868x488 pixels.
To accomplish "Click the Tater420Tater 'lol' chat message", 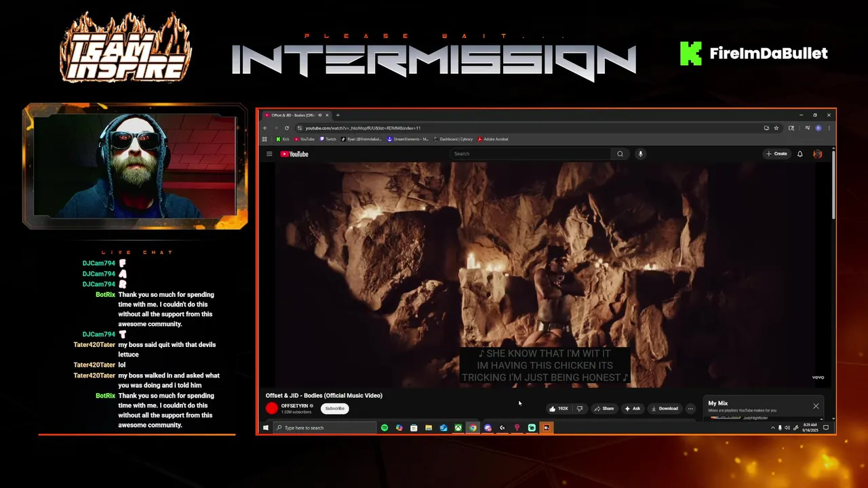I will 122,365.
